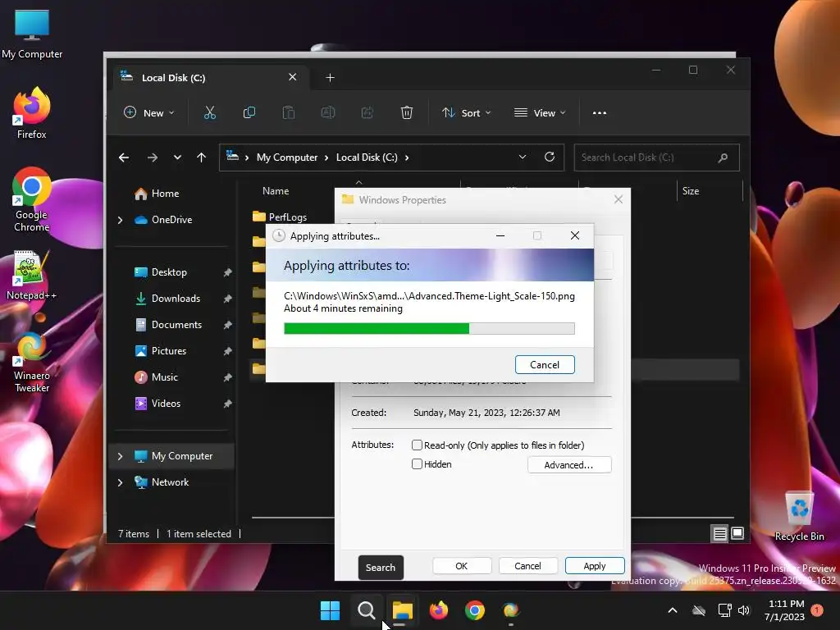Show hidden tray icons chevron

pyautogui.click(x=673, y=610)
